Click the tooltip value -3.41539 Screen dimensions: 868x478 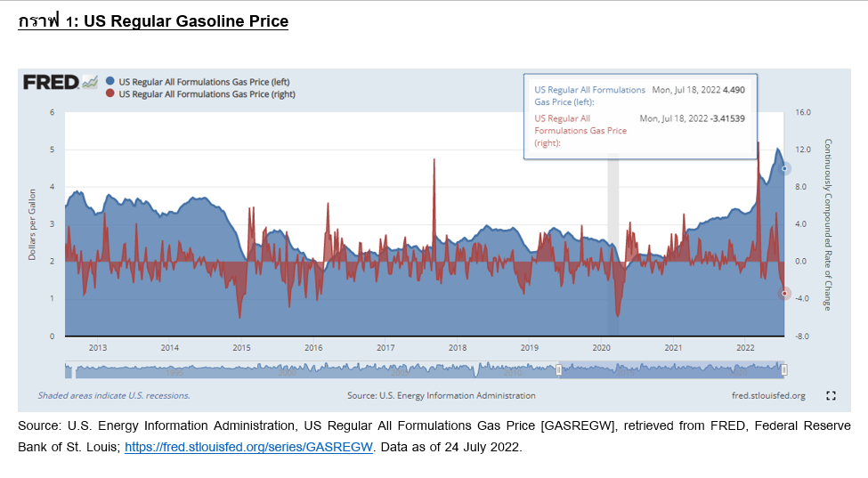click(728, 118)
